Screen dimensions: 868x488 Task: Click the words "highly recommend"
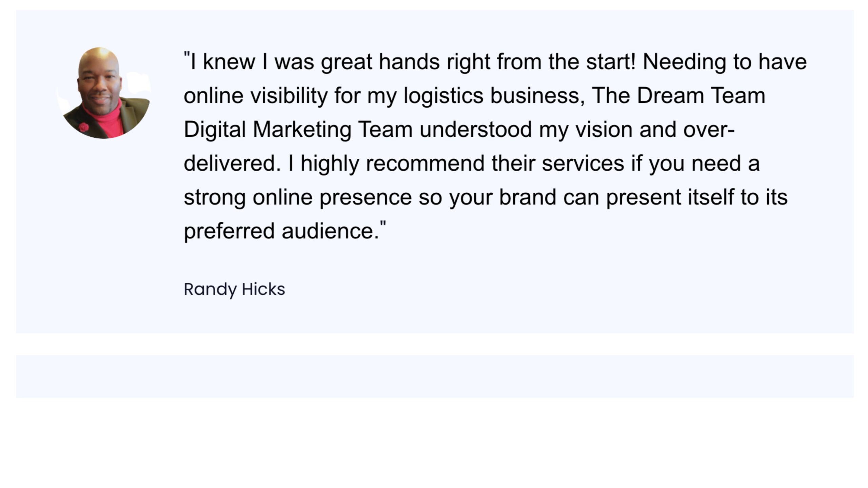pos(393,164)
